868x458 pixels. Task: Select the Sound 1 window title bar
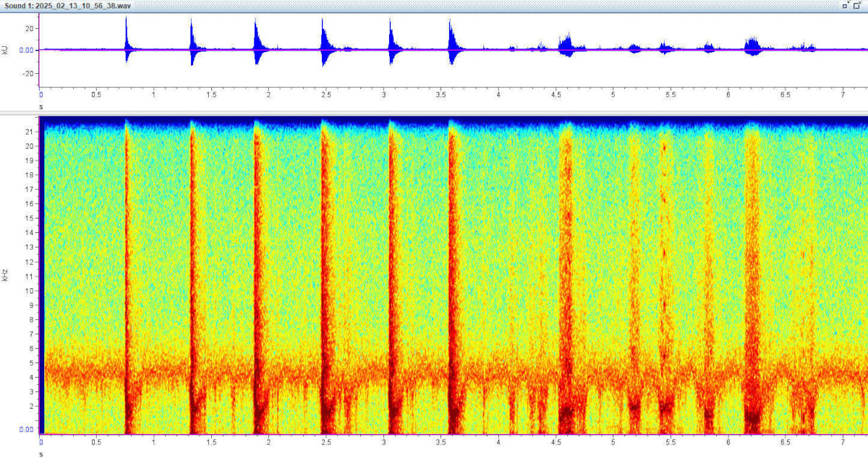coord(434,5)
